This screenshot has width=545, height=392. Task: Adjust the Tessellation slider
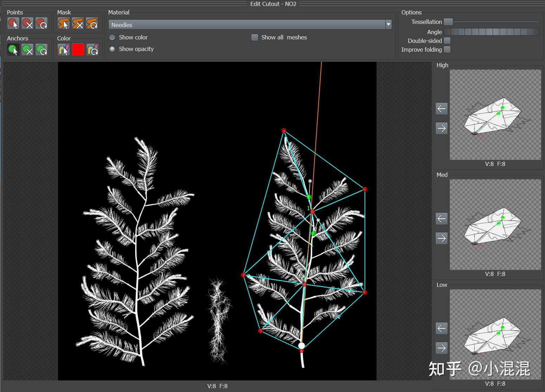[x=448, y=21]
